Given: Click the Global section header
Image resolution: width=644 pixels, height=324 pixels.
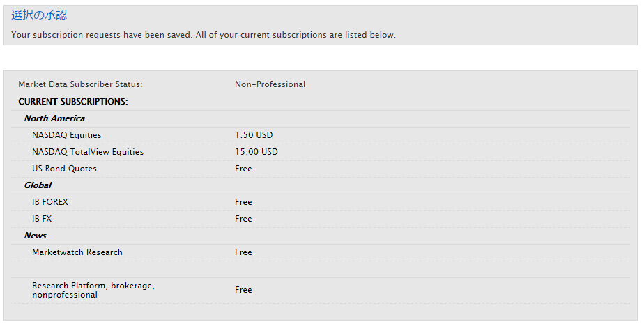Looking at the screenshot, I should (x=38, y=185).
